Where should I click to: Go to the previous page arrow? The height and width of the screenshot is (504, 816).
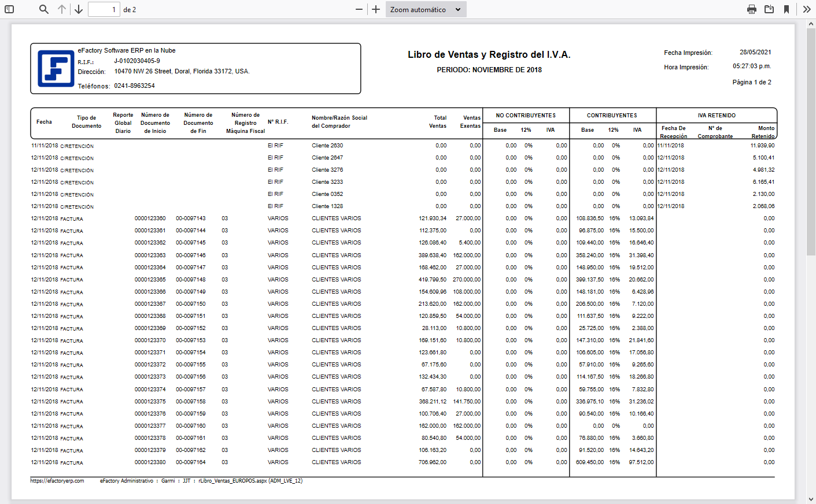pyautogui.click(x=62, y=9)
